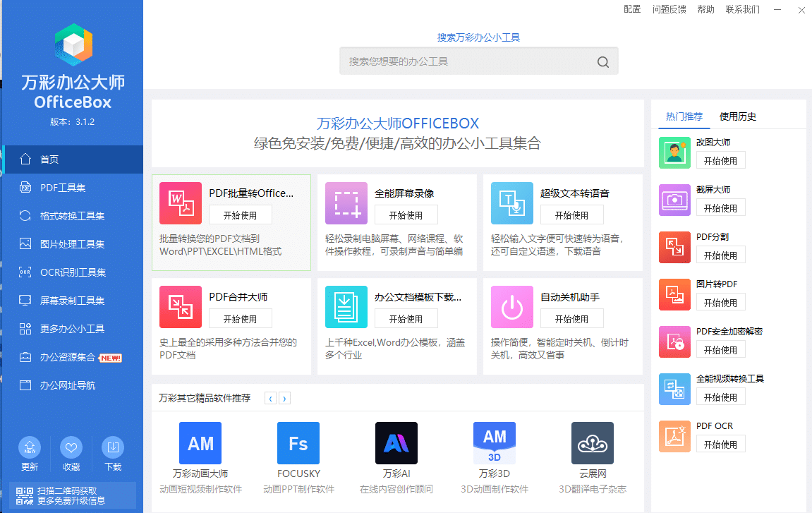This screenshot has width=812, height=513.
Task: Show next recommended software with right arrow
Action: click(284, 399)
